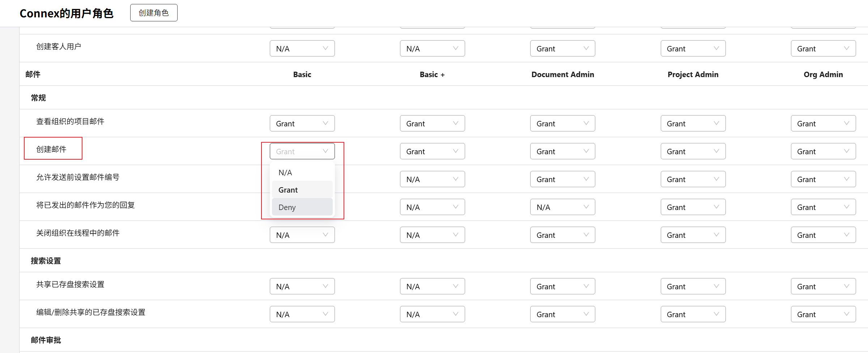Open 查看组织的项目邮件 Basic+ dropdown
The height and width of the screenshot is (353, 868).
pos(432,123)
